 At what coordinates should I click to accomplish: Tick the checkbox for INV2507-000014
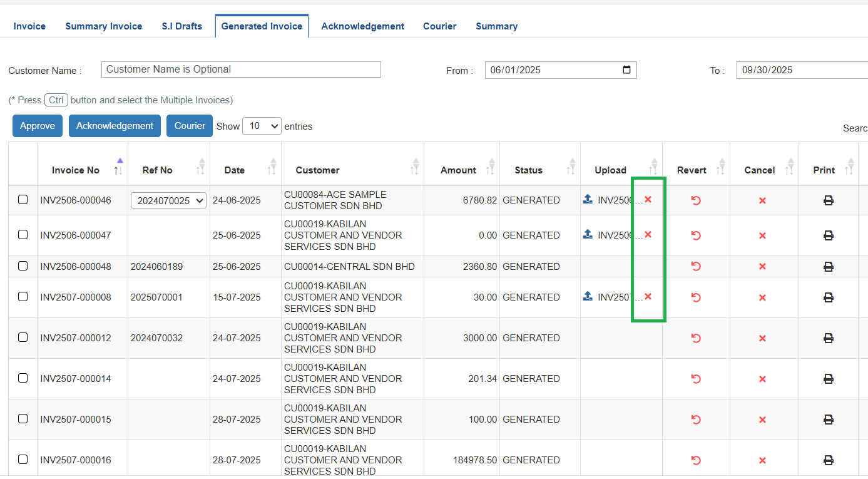coord(23,378)
